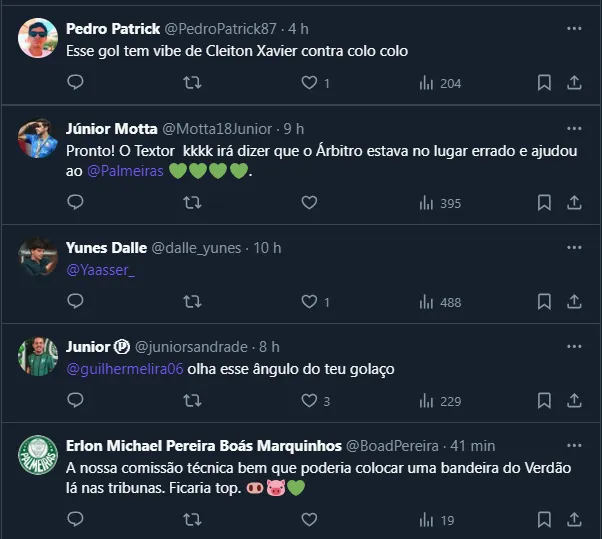
Task: Reply to Erlon Michael's tweet
Action: click(x=75, y=519)
